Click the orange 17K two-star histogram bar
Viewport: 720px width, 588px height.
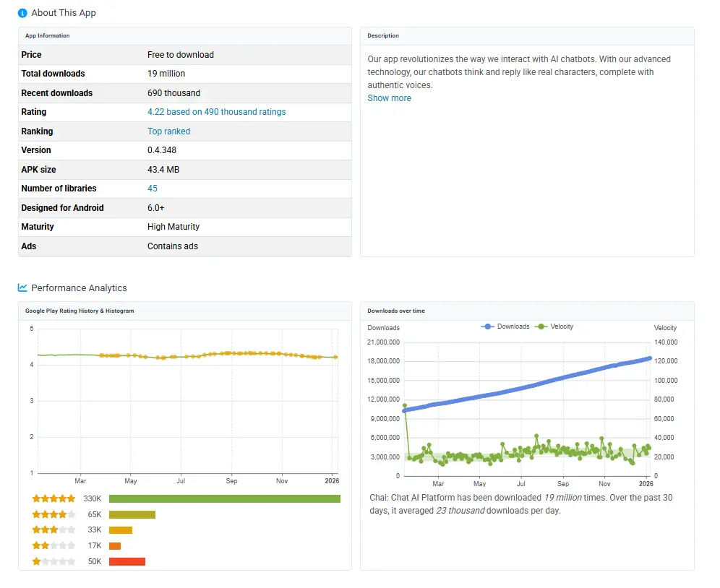pyautogui.click(x=115, y=546)
